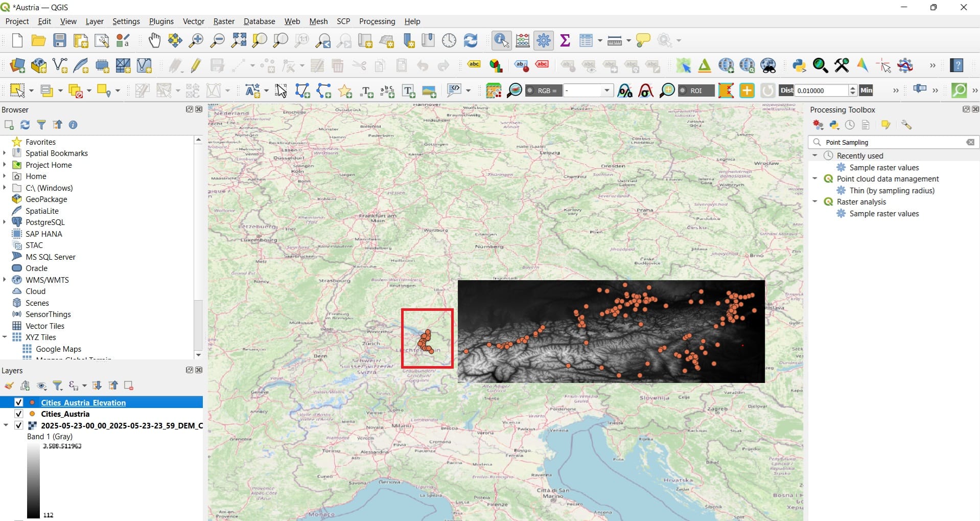Click the Zoom Out magnifier tool
980x521 pixels.
coord(218,40)
